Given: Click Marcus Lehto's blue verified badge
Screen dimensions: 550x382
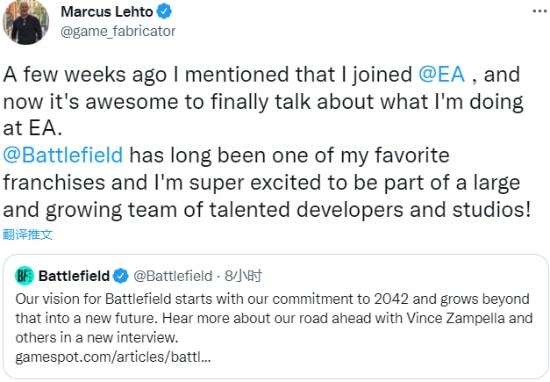Looking at the screenshot, I should point(164,12).
